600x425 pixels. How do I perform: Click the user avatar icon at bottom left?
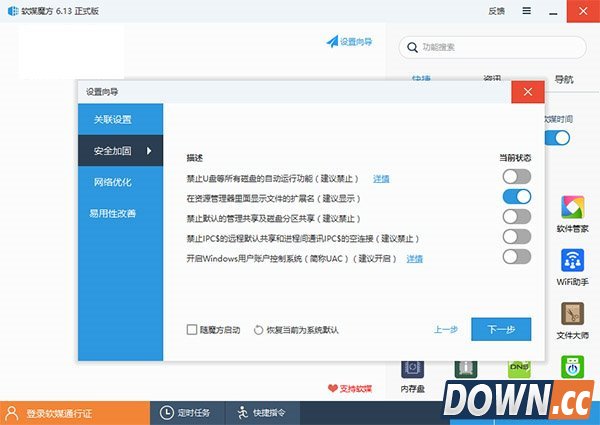[x=12, y=413]
